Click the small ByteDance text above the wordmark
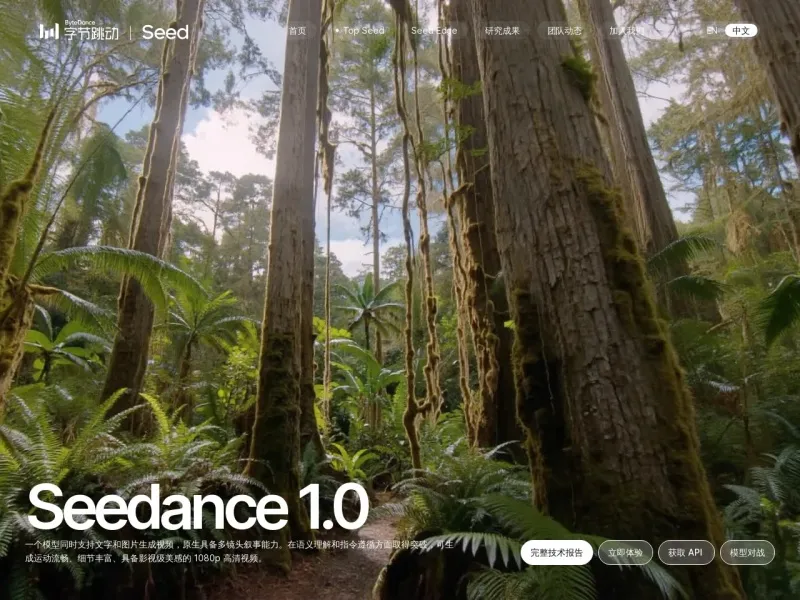The width and height of the screenshot is (800, 600). click(80, 22)
